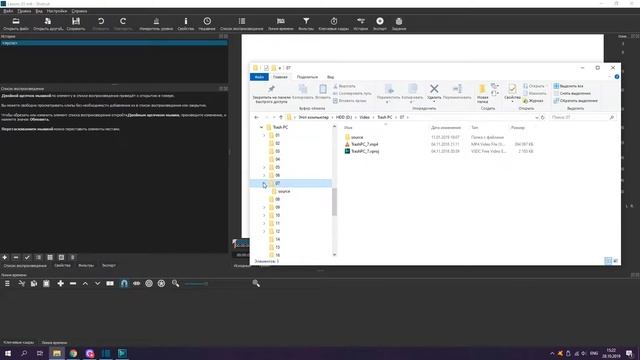Image resolution: width=640 pixels, height=360 pixels.
Task: Remove playlist item with minus icon
Action: 16,258
